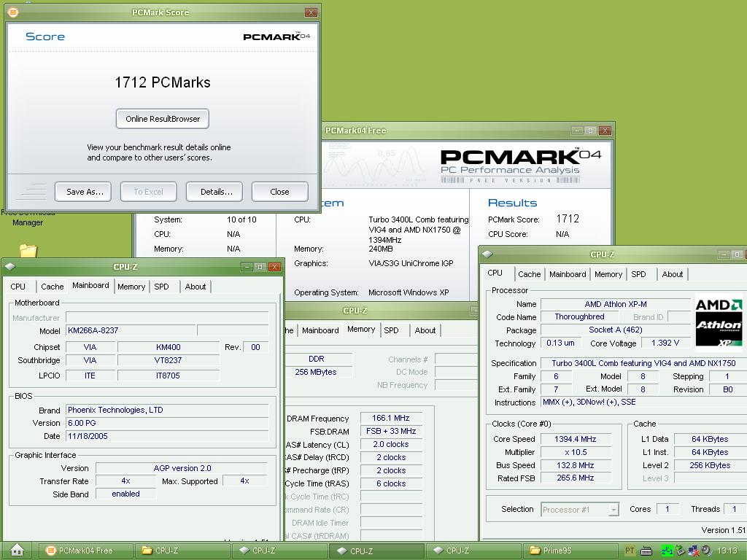Screen dimensions: 747x560
Task: Switch to Memory tab in left CPU-Z window
Action: 131,287
